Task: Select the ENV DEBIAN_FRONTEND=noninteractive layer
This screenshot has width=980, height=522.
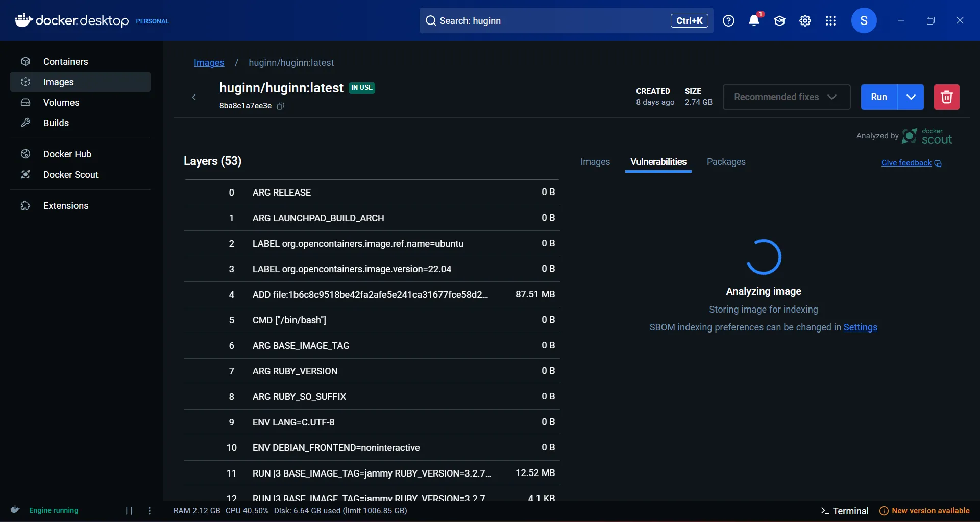Action: click(x=372, y=447)
